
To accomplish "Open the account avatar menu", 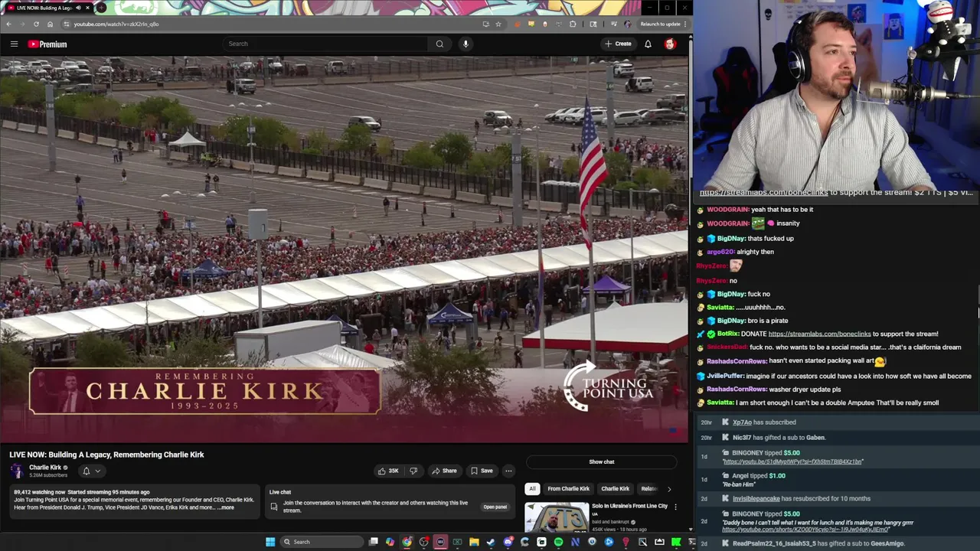I will coord(670,44).
